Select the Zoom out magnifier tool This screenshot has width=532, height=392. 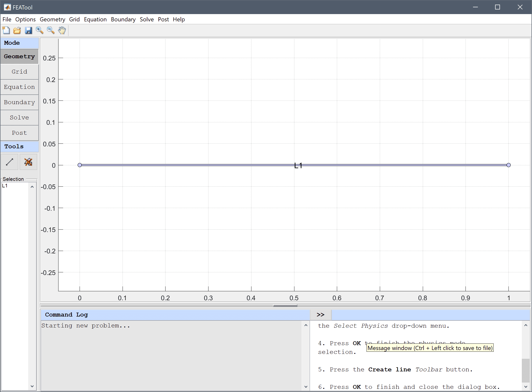[51, 30]
